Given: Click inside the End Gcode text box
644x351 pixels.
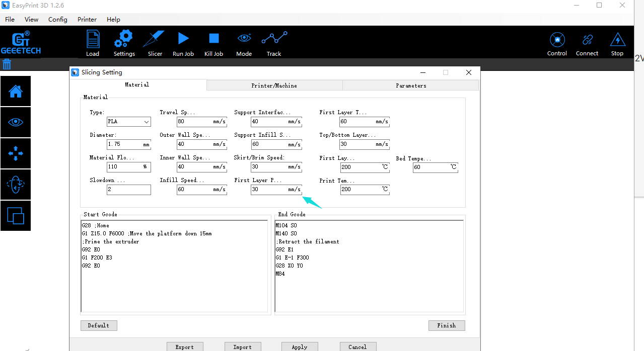Looking at the screenshot, I should 369,266.
